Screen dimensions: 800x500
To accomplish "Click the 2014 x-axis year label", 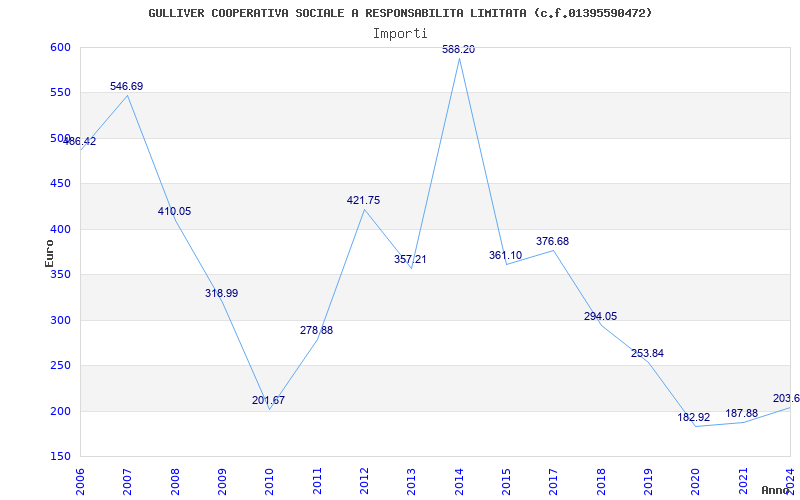I will pyautogui.click(x=459, y=481).
